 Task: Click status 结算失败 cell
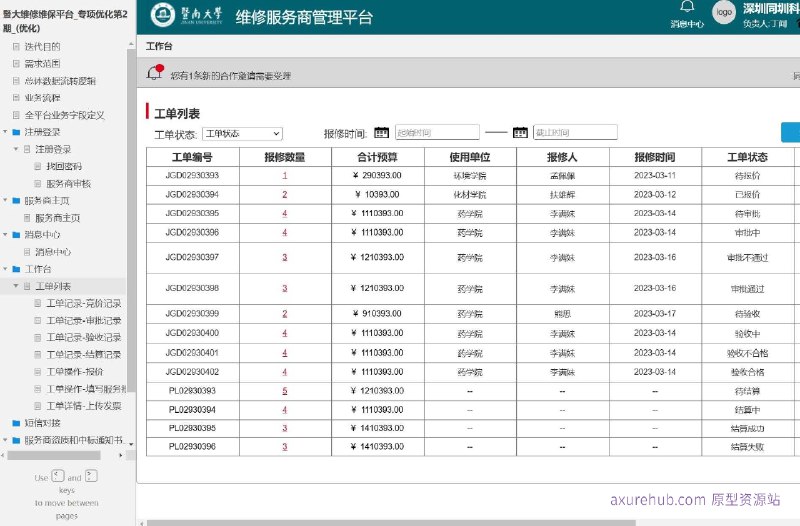(x=747, y=447)
